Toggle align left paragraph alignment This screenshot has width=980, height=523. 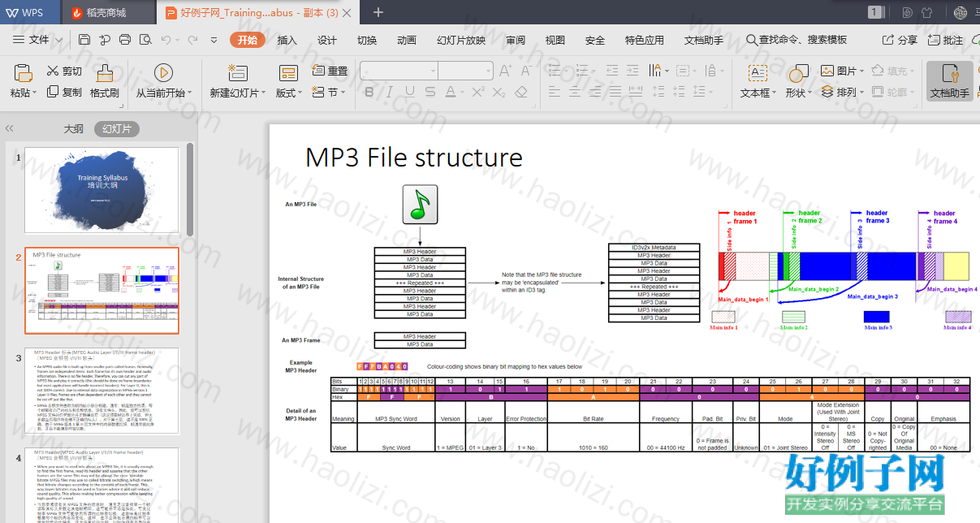555,93
